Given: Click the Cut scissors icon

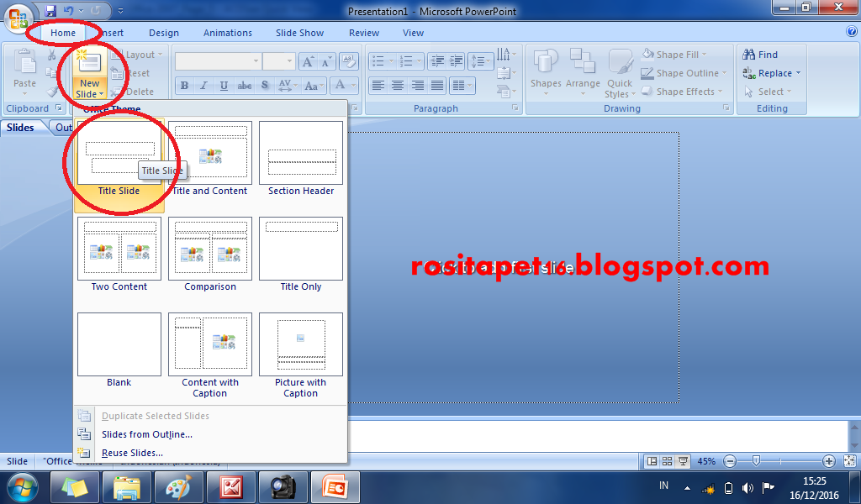Looking at the screenshot, I should click(51, 55).
